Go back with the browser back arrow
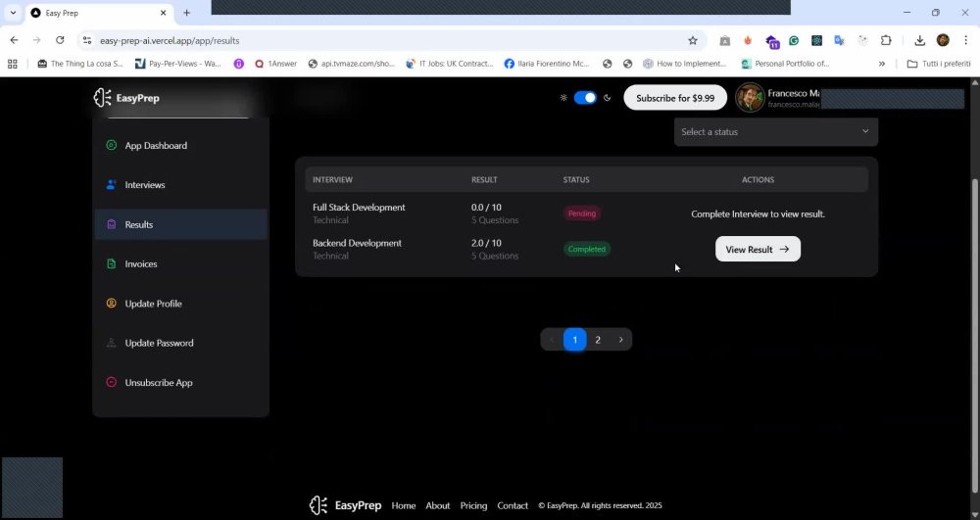 [14, 40]
